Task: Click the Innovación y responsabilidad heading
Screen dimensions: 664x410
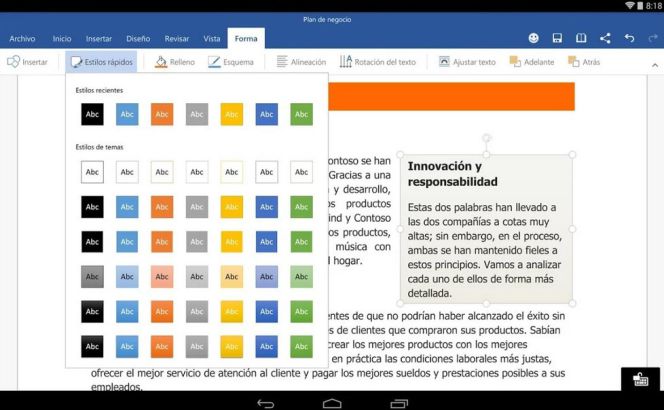Action: (x=453, y=174)
